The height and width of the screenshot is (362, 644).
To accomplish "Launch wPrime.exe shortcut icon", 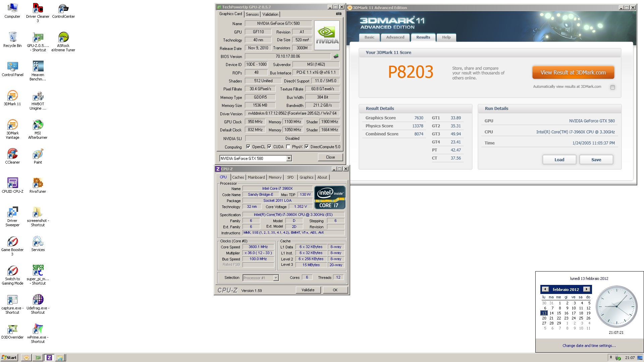I will click(38, 334).
